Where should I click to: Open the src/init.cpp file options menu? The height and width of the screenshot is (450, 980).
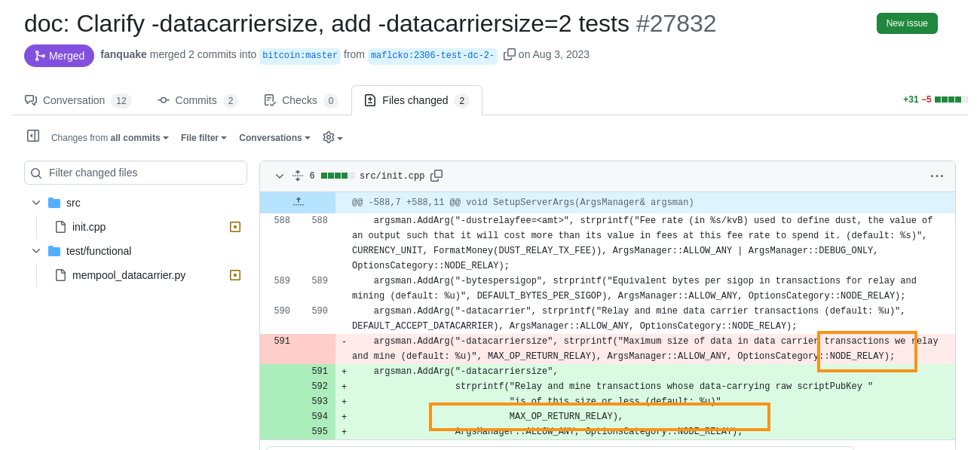pos(937,176)
